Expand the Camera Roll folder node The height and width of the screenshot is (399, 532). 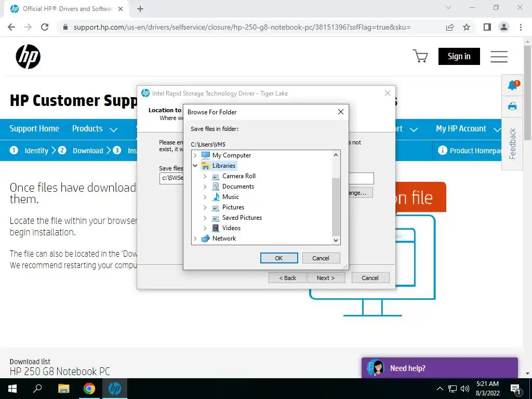tap(205, 176)
